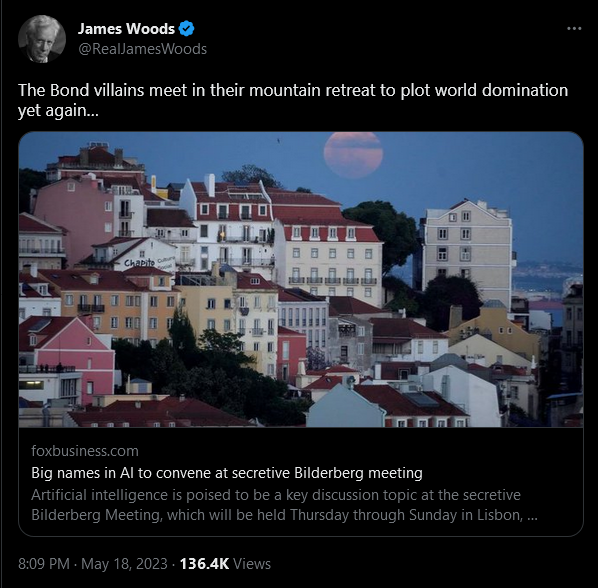Image resolution: width=598 pixels, height=588 pixels.
Task: Click the blue verified checkmark badge
Action: [x=186, y=29]
